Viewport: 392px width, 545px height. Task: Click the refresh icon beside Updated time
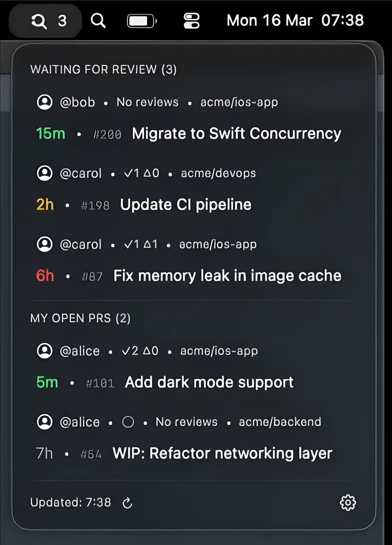tap(127, 503)
